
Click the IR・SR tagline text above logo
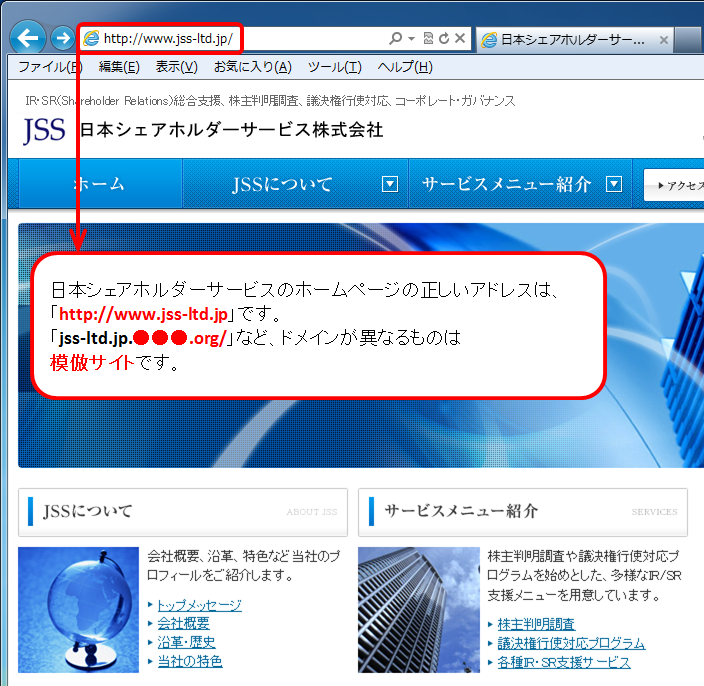point(270,101)
